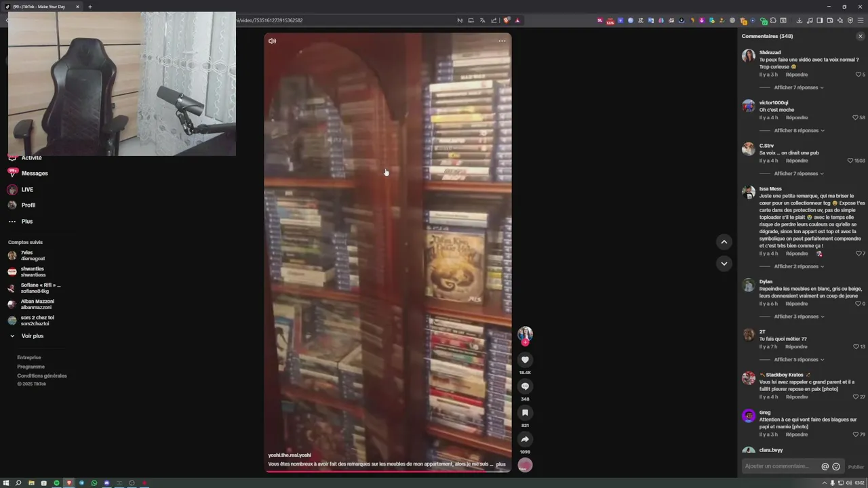Go to the previous video with up arrow

(724, 242)
